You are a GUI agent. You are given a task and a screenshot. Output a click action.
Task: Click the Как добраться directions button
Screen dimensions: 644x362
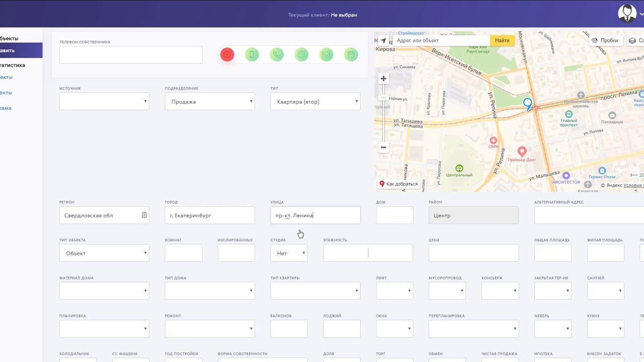(x=398, y=184)
